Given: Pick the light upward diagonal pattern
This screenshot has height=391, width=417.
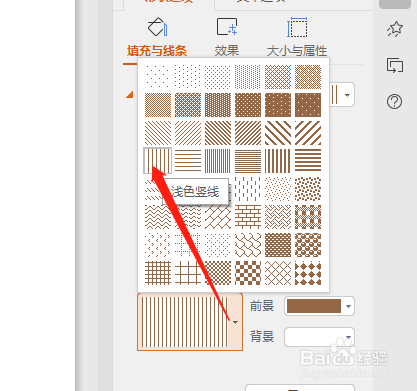Looking at the screenshot, I should (188, 133).
